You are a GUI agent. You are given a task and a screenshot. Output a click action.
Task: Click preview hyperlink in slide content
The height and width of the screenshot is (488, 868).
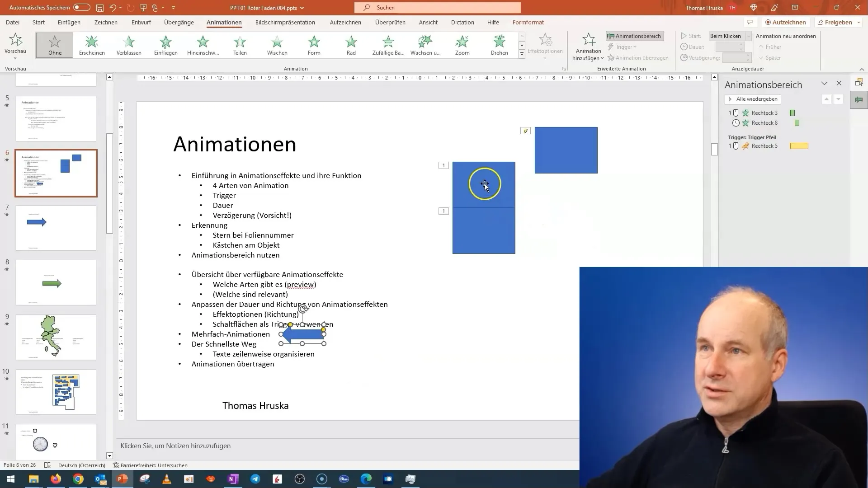coord(301,284)
